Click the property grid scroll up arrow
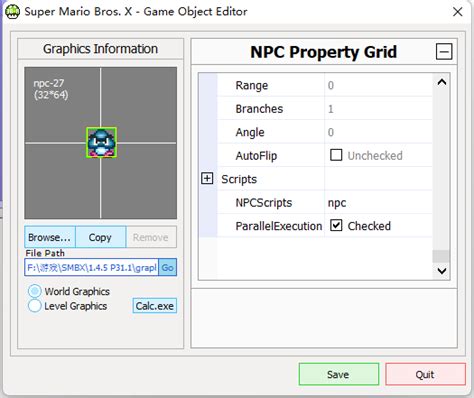 [442, 82]
